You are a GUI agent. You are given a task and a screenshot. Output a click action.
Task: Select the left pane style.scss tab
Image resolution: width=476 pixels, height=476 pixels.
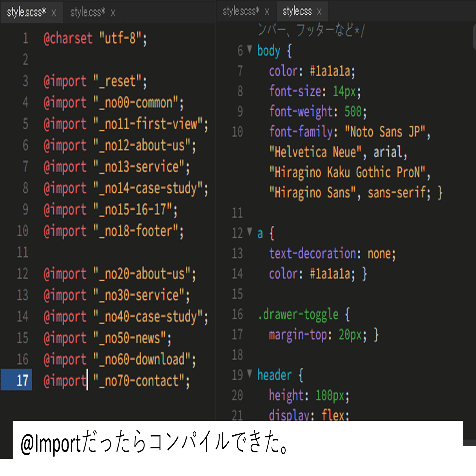(x=26, y=12)
